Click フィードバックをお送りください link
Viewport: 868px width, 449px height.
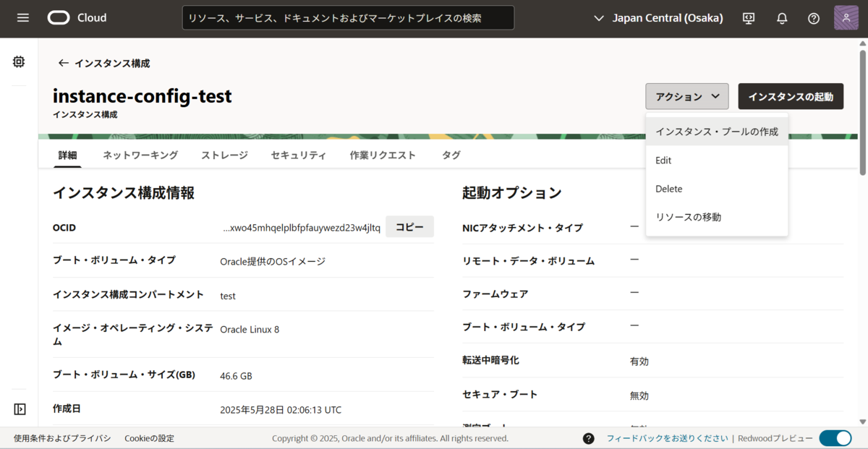(x=667, y=438)
